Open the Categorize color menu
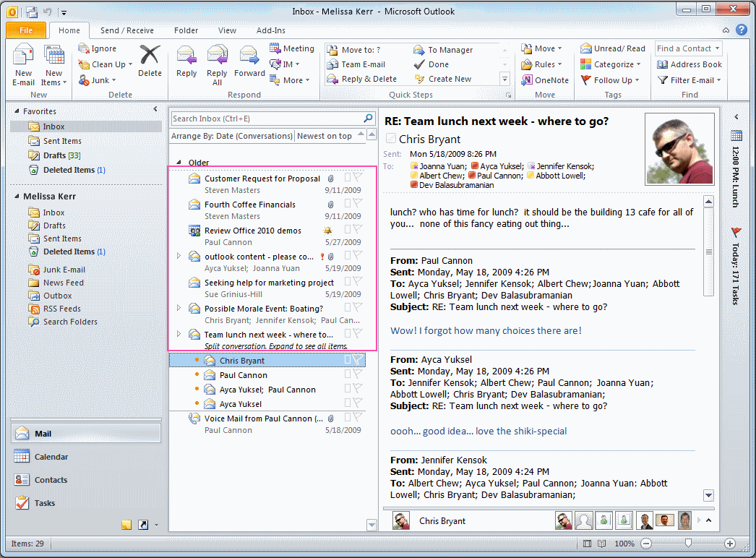 (611, 64)
